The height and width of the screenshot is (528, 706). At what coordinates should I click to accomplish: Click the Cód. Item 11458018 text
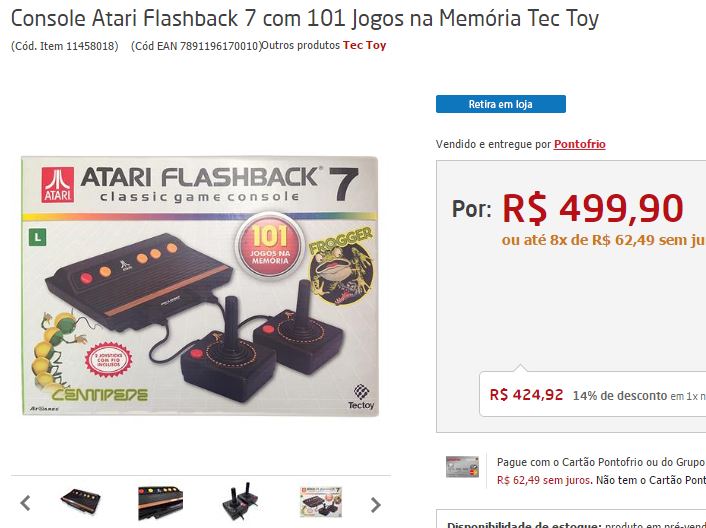pyautogui.click(x=65, y=46)
